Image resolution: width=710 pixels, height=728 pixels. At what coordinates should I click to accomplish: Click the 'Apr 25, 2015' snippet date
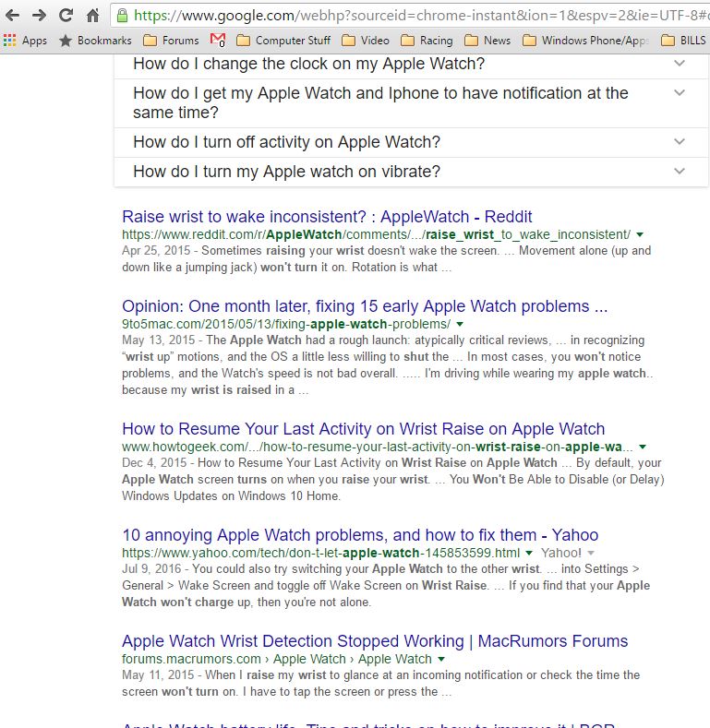(156, 251)
